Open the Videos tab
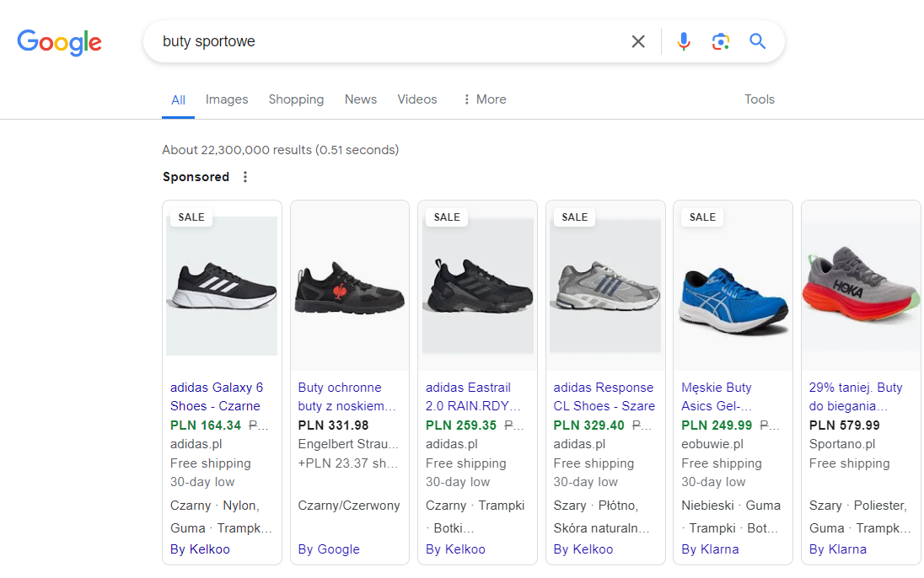This screenshot has height=578, width=924. tap(417, 99)
